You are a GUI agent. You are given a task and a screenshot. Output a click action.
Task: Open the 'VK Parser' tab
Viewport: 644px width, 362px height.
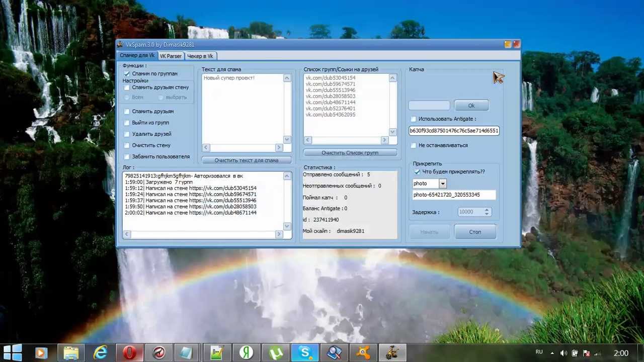171,56
